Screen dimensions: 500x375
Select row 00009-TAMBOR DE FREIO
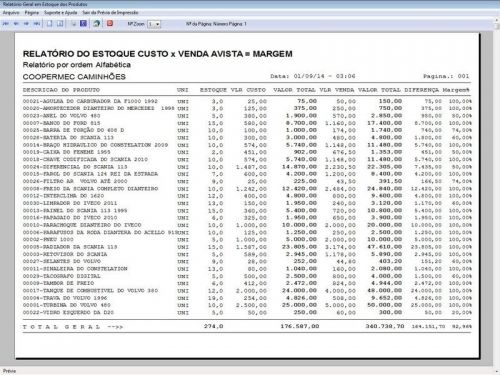(247, 283)
